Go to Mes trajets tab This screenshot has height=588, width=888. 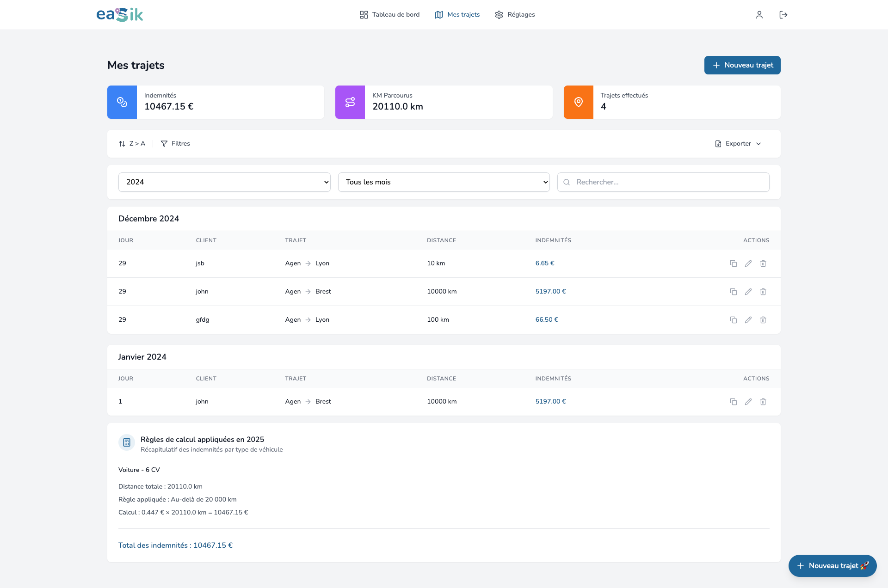(x=457, y=15)
